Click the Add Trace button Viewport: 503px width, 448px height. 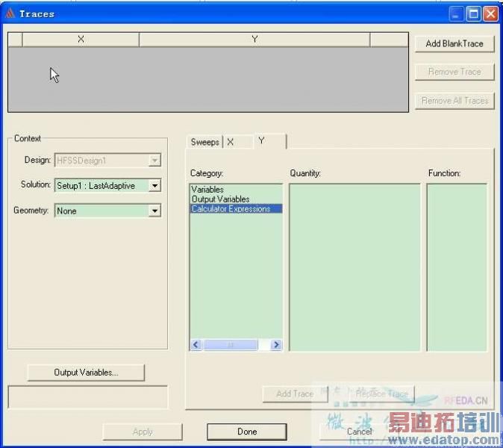295,393
